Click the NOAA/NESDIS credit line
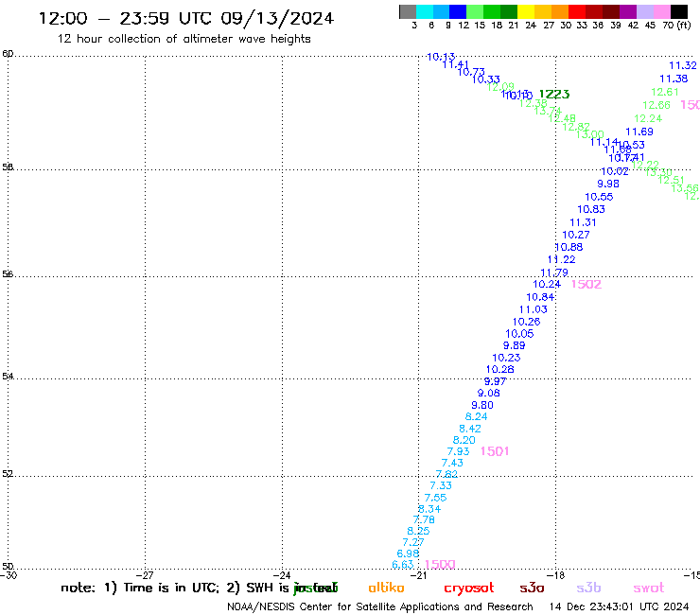700x615 pixels. coord(380,607)
